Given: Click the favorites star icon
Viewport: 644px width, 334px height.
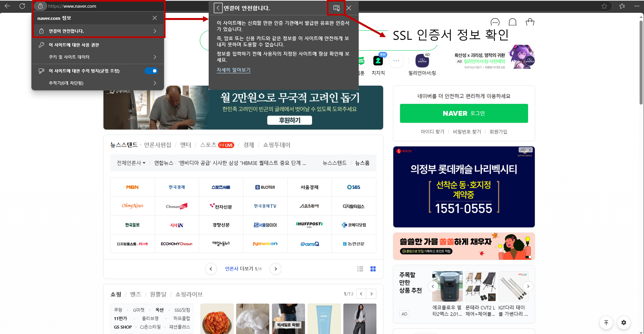Looking at the screenshot, I should tap(604, 6).
